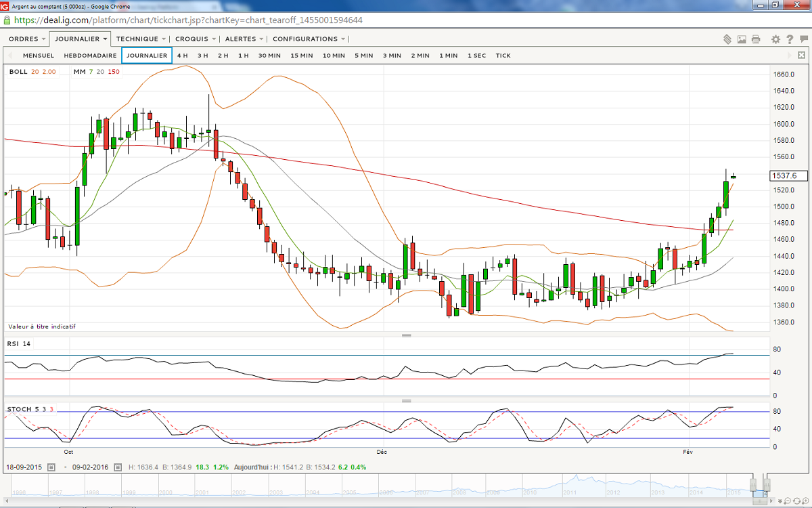This screenshot has width=812, height=508.
Task: Open the TECHNIQUE indicators dropdown
Action: pos(141,39)
